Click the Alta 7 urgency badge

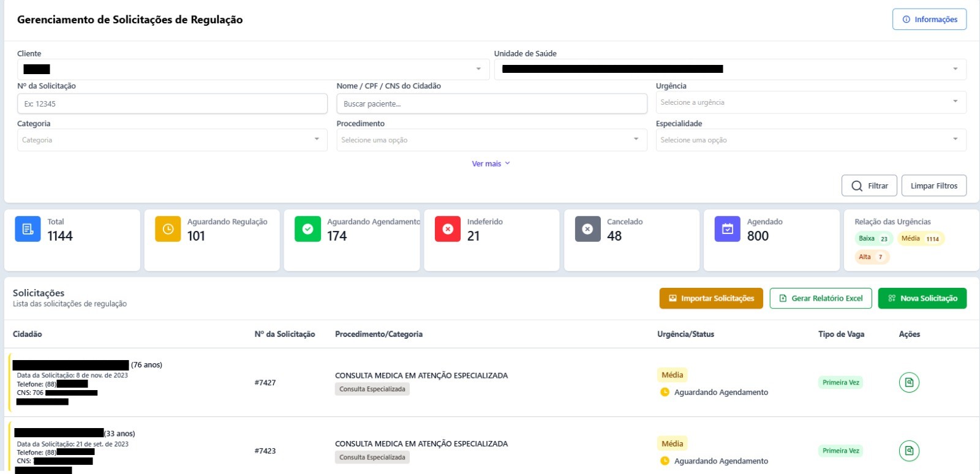click(x=872, y=257)
